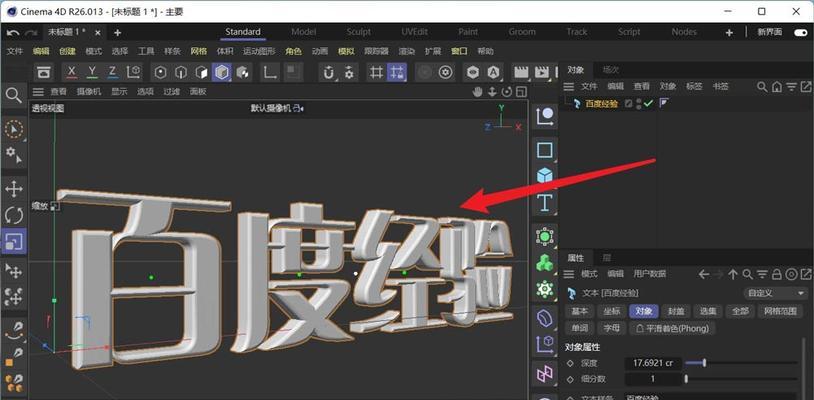Open the green cloner MoGraph icon
The height and width of the screenshot is (400, 814).
[x=544, y=263]
